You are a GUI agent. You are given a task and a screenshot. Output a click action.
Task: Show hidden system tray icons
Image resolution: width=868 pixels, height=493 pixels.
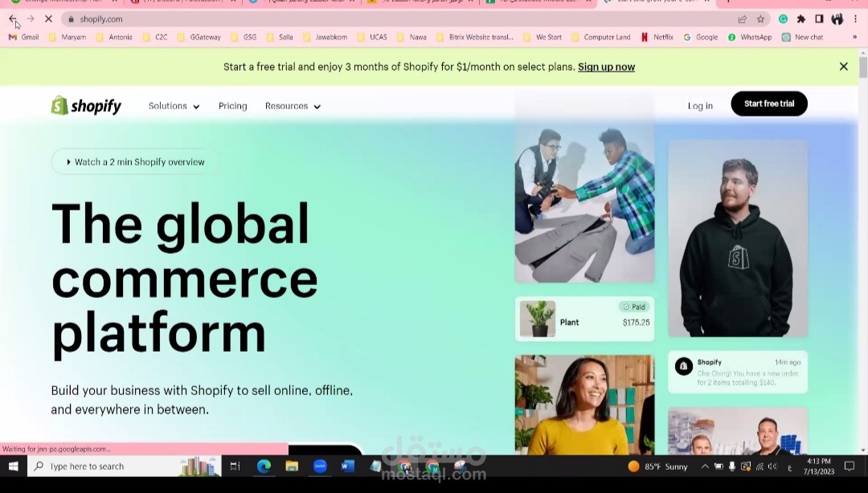(705, 467)
